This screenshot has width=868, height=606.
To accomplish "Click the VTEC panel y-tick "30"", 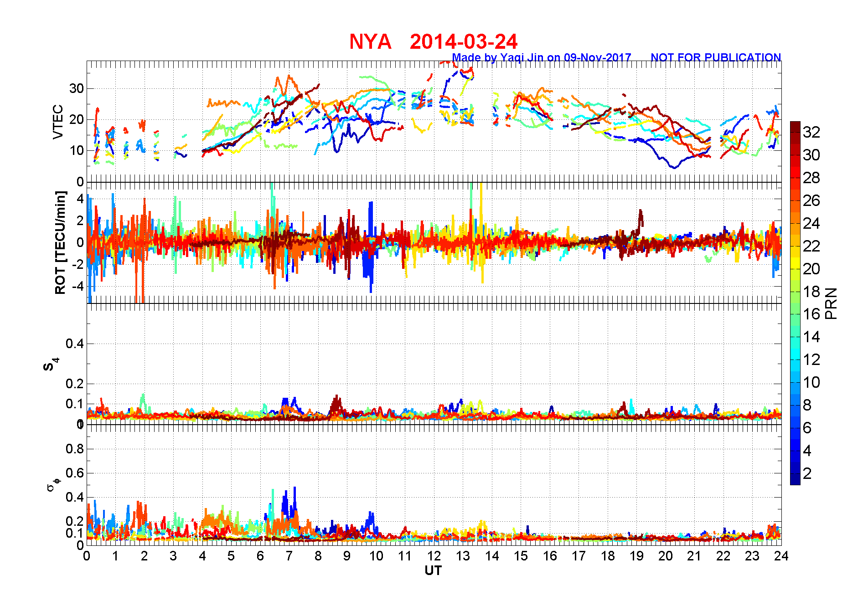I will tap(77, 88).
